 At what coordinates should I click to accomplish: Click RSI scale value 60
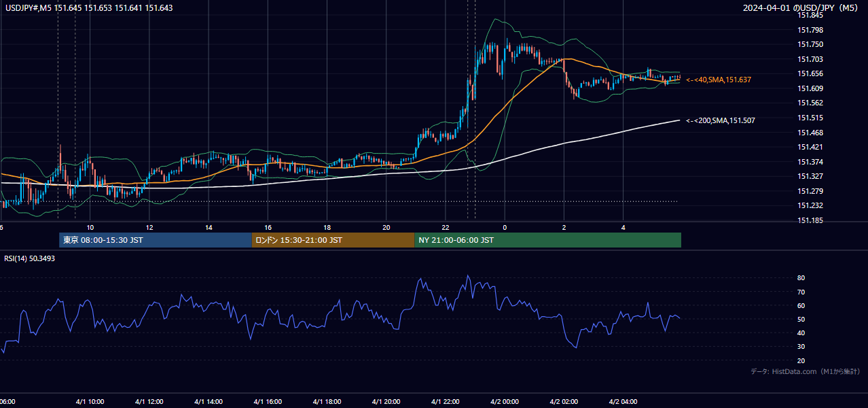pyautogui.click(x=801, y=305)
